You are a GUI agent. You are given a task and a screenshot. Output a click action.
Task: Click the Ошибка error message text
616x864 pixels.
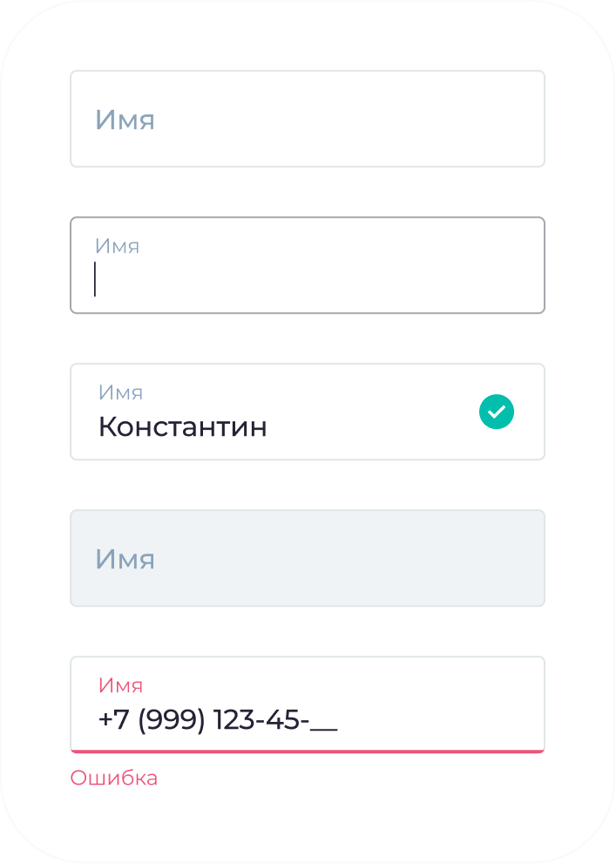113,777
